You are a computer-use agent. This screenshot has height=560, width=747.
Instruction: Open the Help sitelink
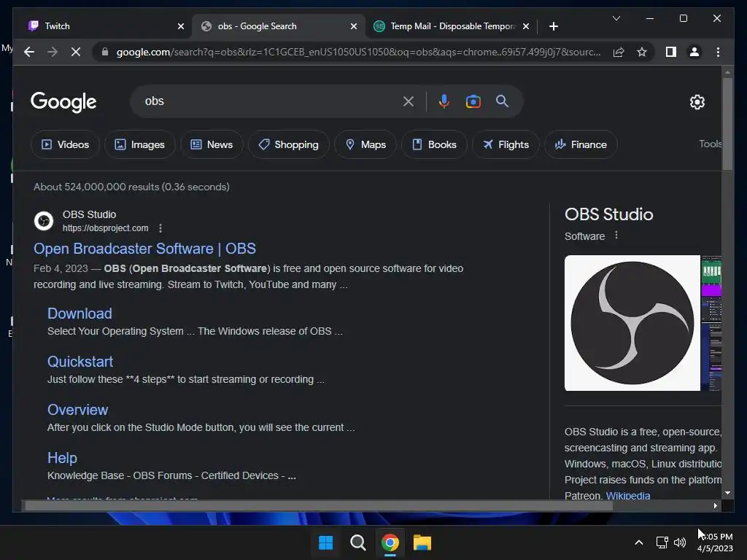click(x=62, y=458)
